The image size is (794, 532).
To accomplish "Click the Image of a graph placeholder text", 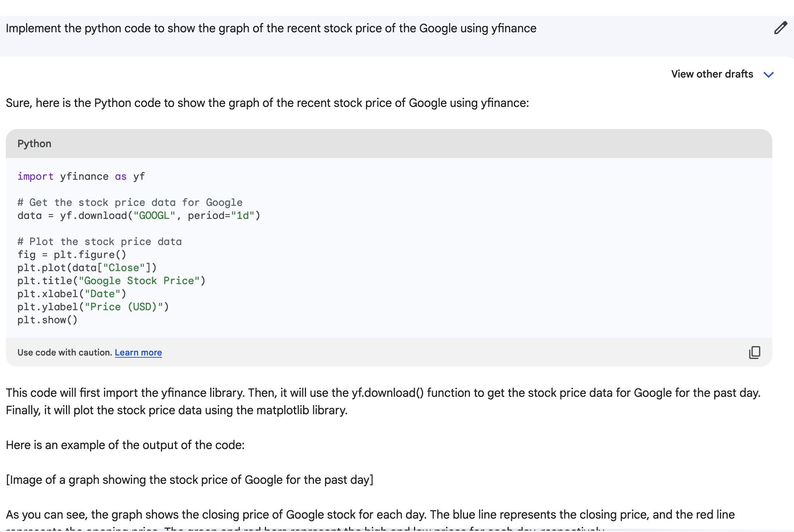I will coord(190,480).
